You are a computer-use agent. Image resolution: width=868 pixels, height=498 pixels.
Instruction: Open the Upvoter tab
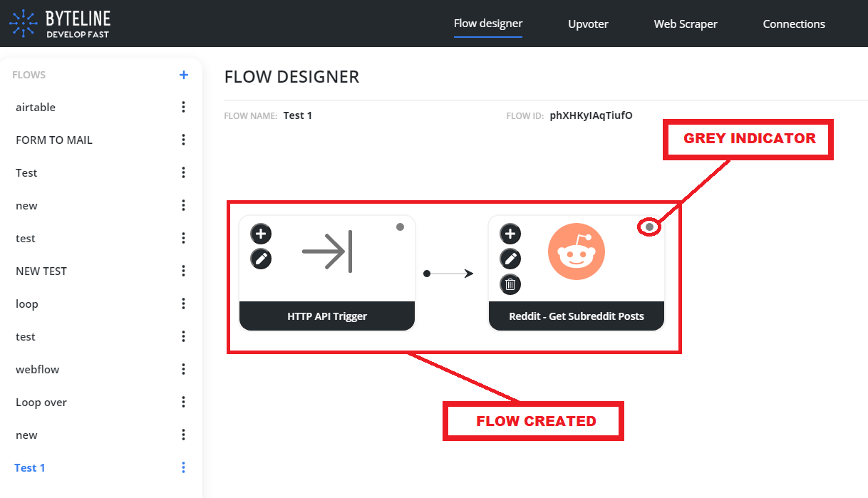point(588,24)
